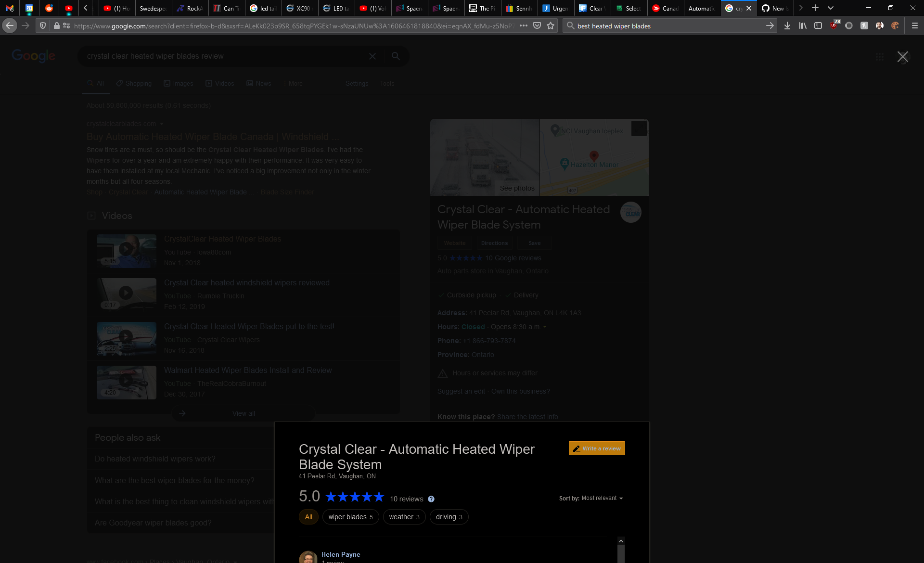Switch to the Swedespeed tab

[153, 8]
